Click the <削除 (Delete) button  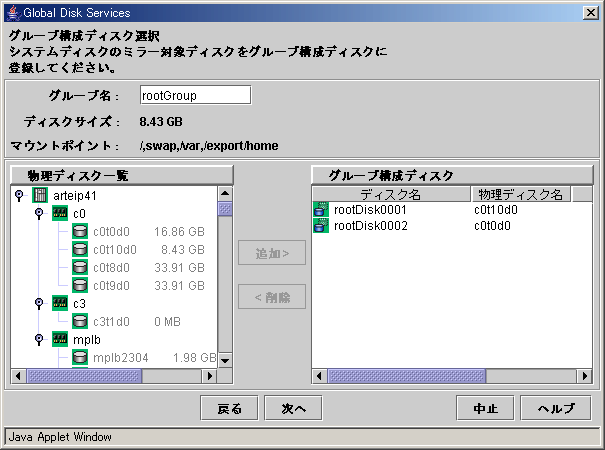[272, 297]
